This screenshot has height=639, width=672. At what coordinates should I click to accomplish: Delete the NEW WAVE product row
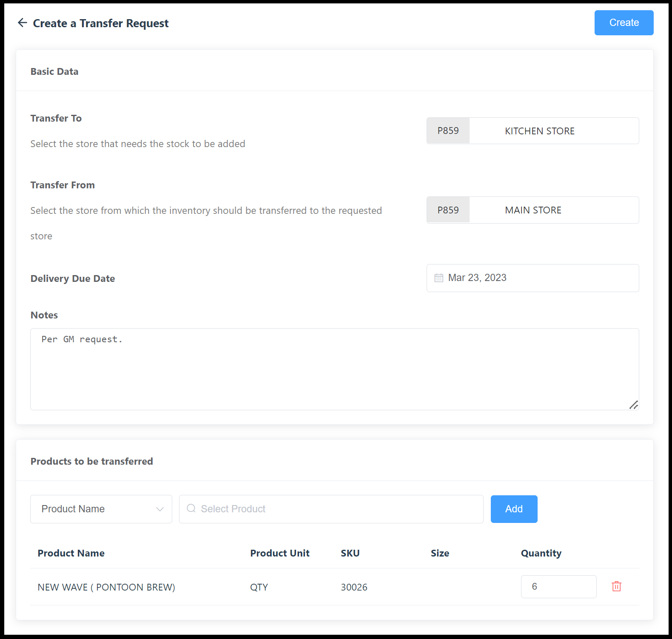point(616,587)
